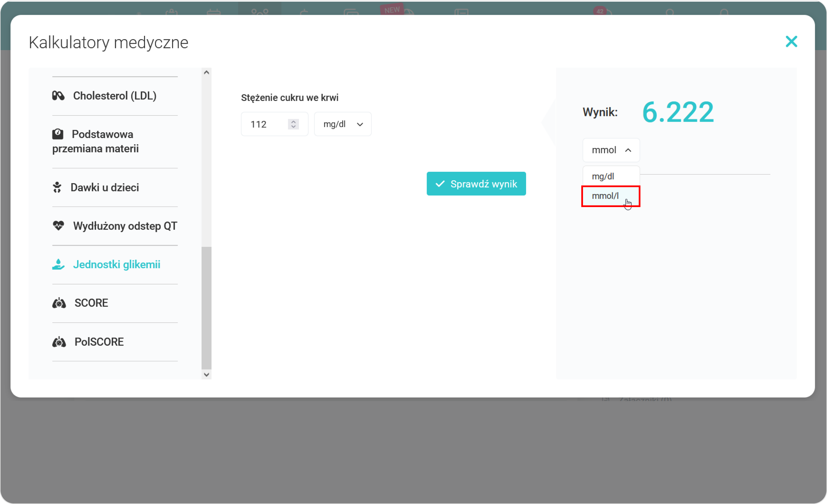The height and width of the screenshot is (504, 827).
Task: Choose mg/dl in result unit list
Action: (611, 176)
